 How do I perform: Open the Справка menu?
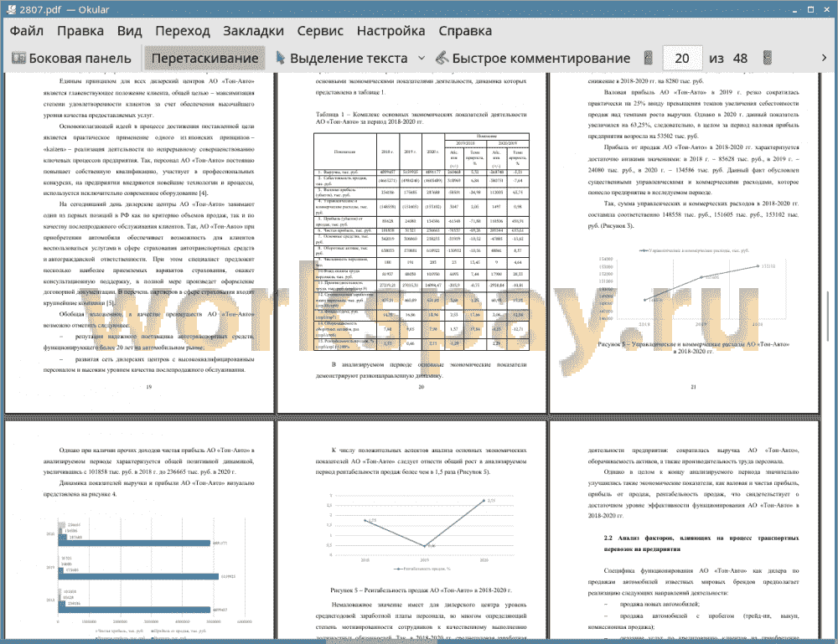[x=465, y=31]
